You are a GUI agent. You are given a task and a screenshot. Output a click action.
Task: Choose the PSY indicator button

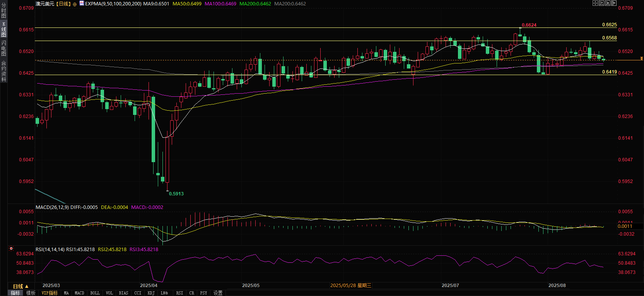[204, 293]
